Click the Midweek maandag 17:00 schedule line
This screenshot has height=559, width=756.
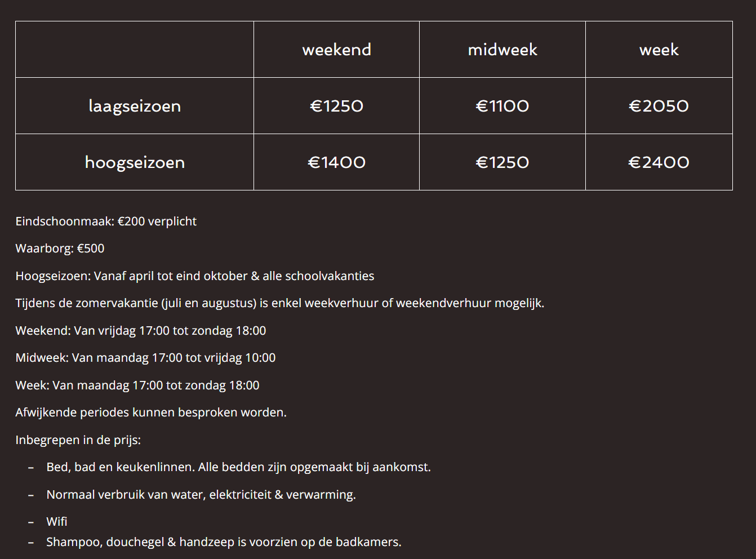click(x=145, y=358)
